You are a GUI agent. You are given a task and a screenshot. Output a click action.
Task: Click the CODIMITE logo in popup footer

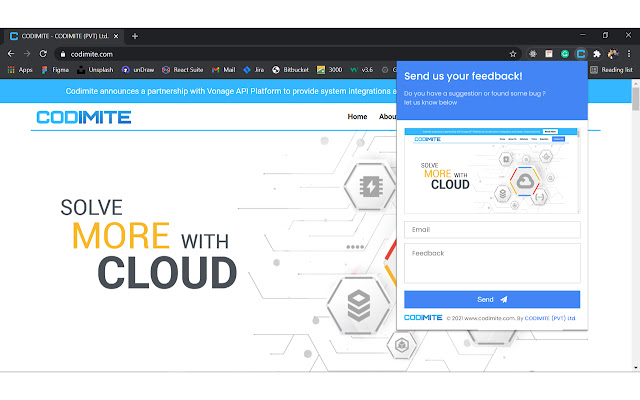click(423, 318)
